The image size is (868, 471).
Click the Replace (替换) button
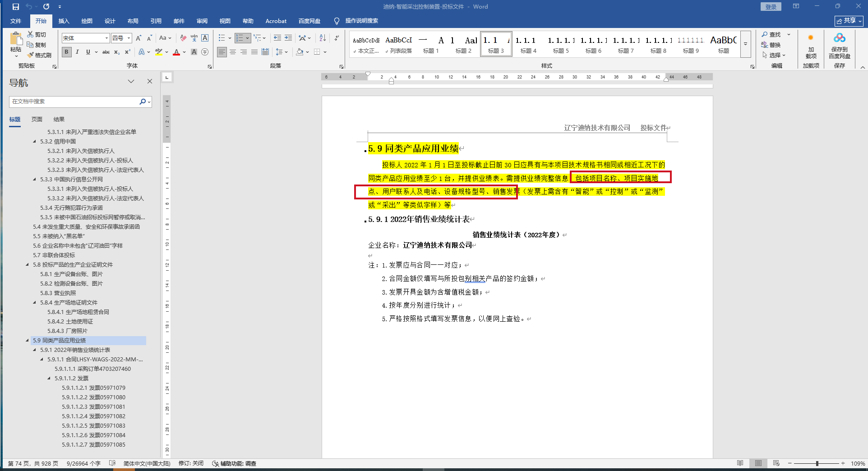(x=771, y=45)
